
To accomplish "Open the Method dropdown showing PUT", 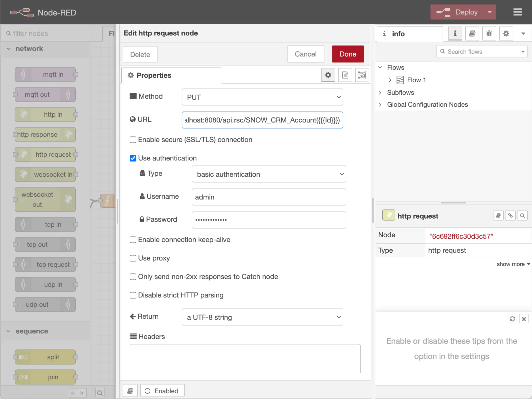I will tap(262, 97).
